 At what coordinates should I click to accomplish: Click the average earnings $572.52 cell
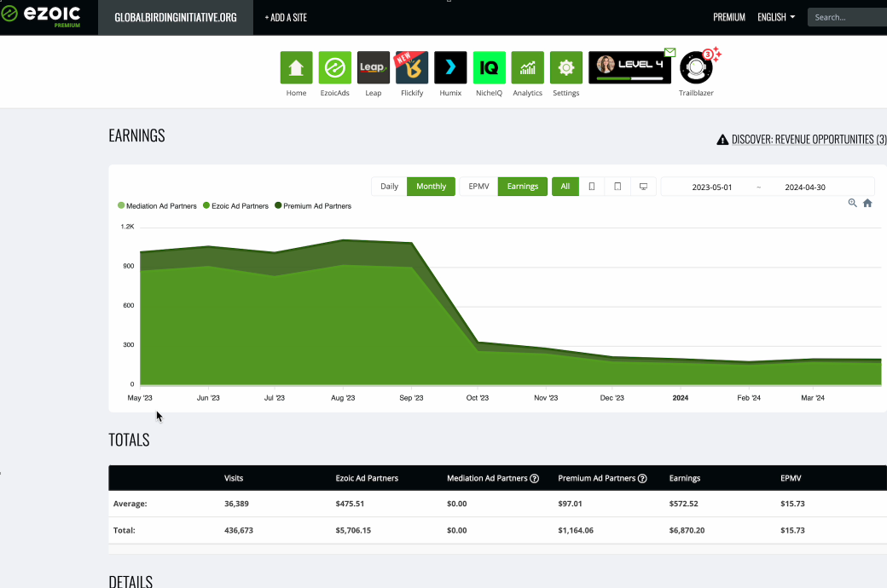click(x=683, y=504)
